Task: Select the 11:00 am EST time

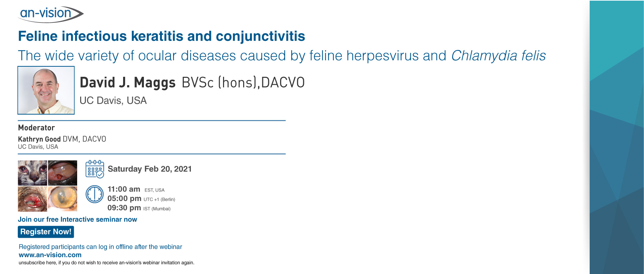Action: coord(124,189)
